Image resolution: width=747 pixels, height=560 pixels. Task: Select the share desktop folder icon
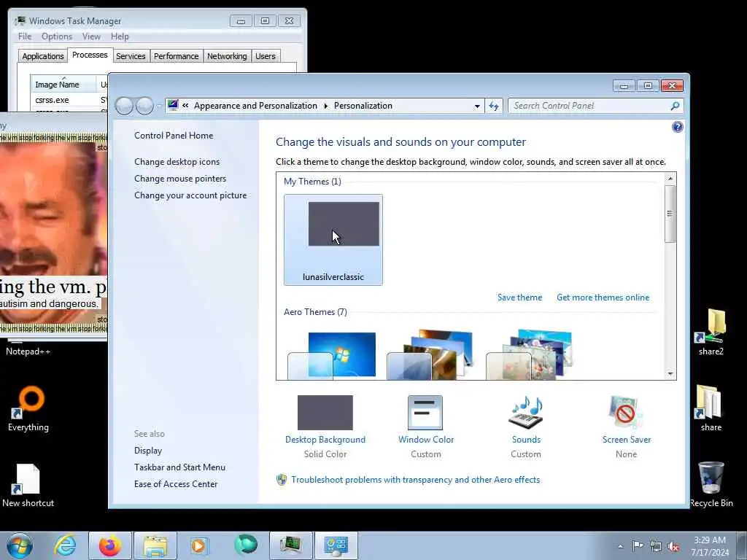711,408
